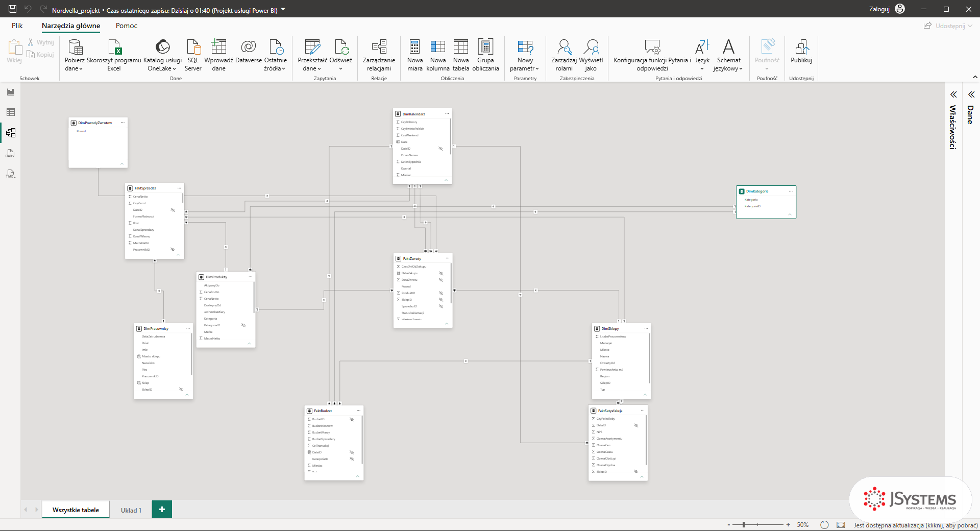Expand the Właściwości properties pane
The image size is (980, 531).
953,94
